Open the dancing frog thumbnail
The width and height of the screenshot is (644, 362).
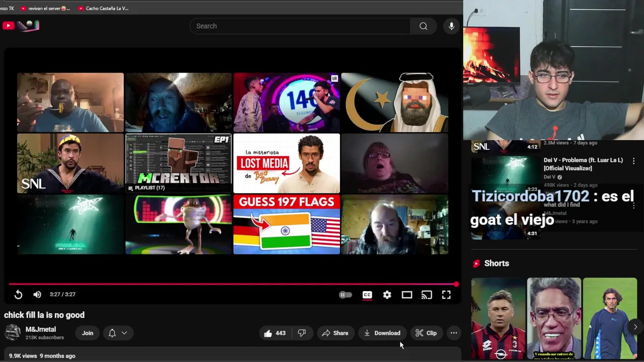point(179,224)
